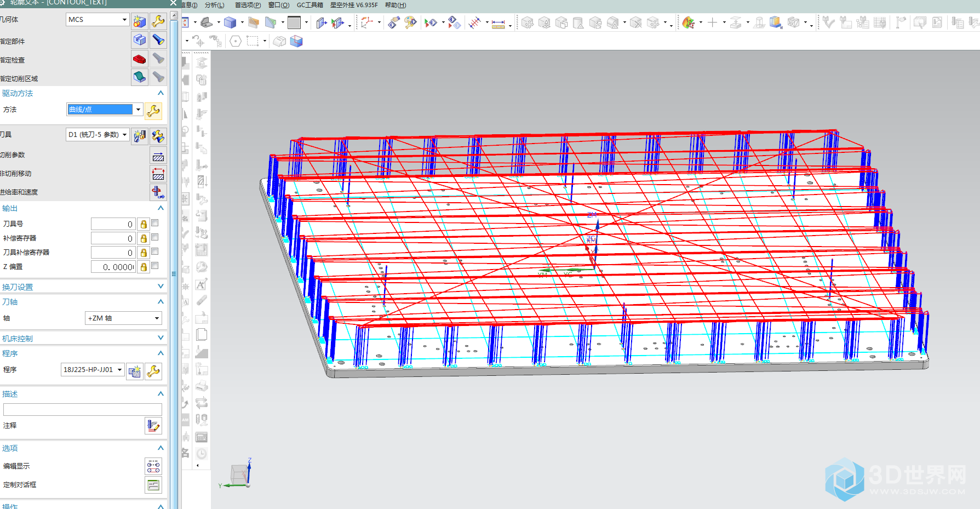Click the compensation register (补偿寄存器) value field
The image size is (980, 509).
[x=113, y=238]
